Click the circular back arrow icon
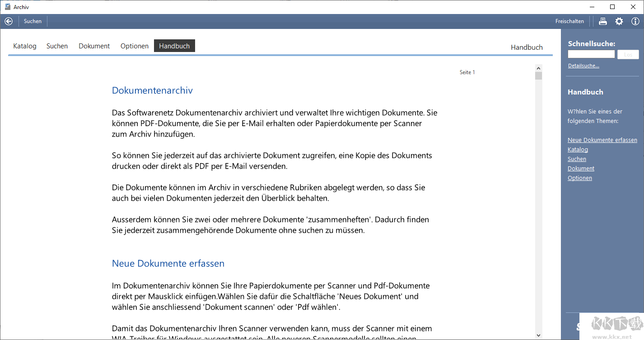Screen dimensions: 644x340 click(8, 21)
